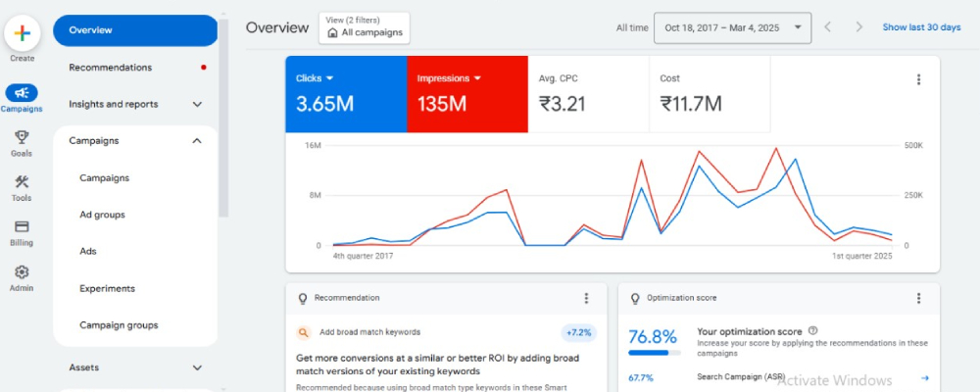Click the red Recommendations notification dot
980x392 pixels.
pyautogui.click(x=204, y=68)
